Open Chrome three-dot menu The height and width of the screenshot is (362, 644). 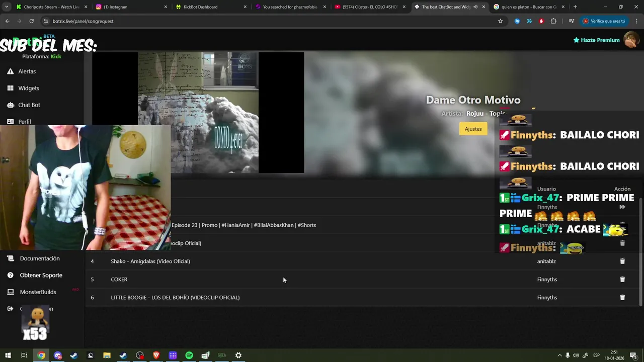636,21
